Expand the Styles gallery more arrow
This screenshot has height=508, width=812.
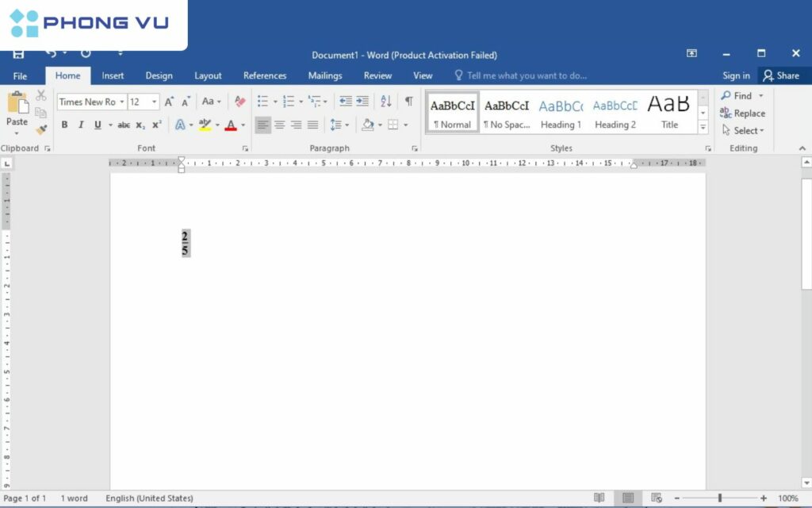coord(703,128)
